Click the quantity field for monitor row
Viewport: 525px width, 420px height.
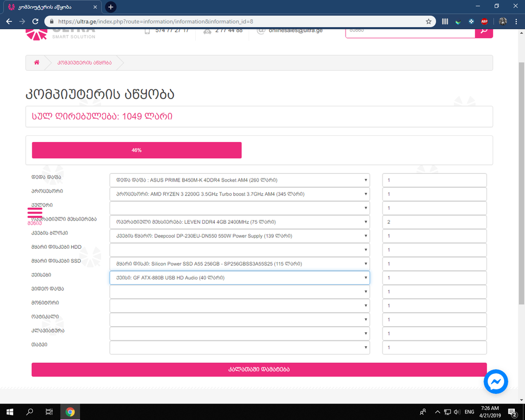[x=434, y=306]
